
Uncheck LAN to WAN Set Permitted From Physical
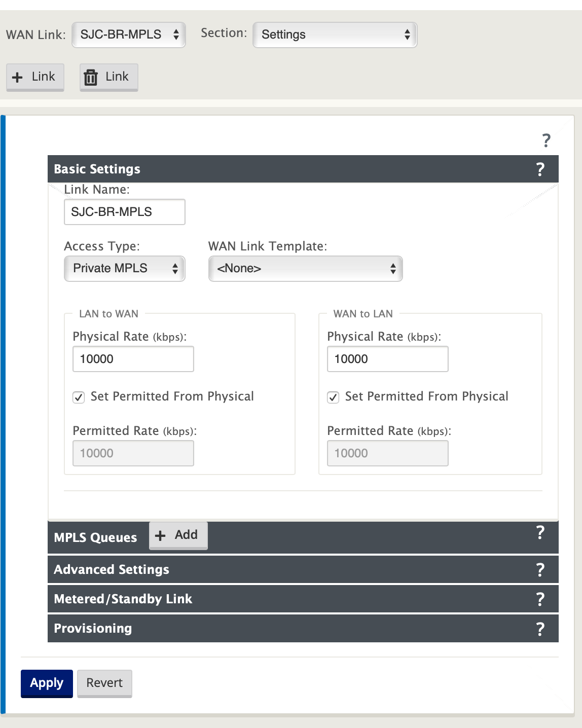79,397
